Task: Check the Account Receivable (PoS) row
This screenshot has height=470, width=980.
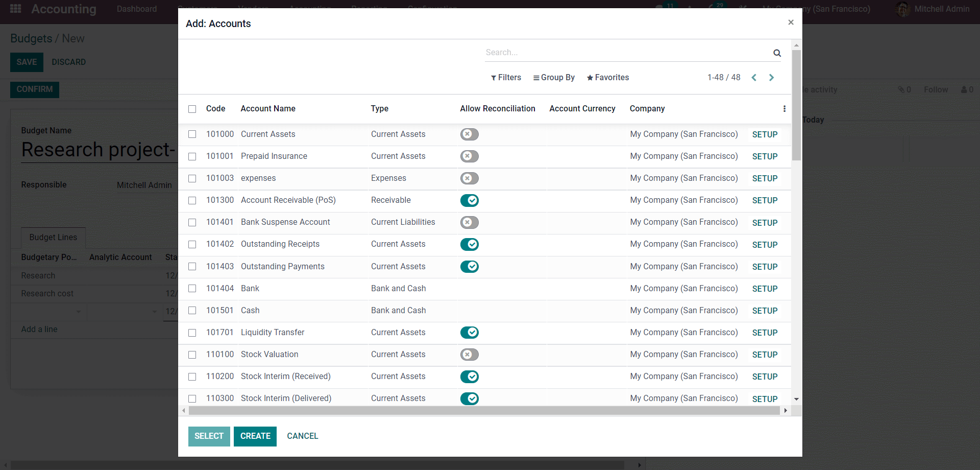Action: click(x=192, y=200)
